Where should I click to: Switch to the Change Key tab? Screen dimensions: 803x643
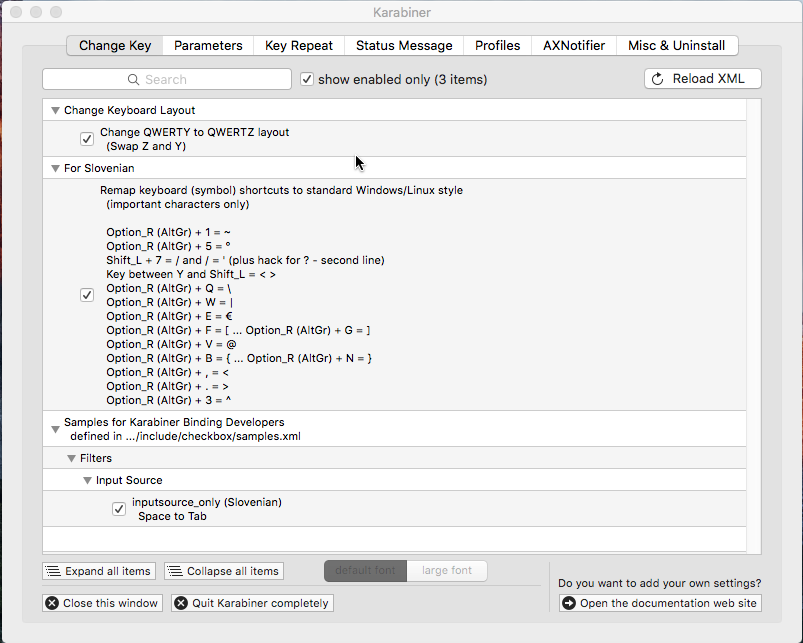click(x=115, y=46)
